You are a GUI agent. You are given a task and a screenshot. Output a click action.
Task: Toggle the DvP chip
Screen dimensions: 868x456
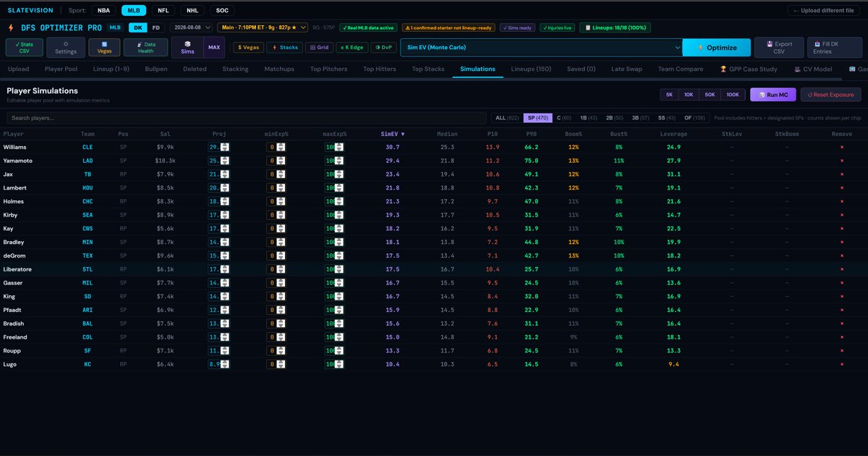pos(384,47)
